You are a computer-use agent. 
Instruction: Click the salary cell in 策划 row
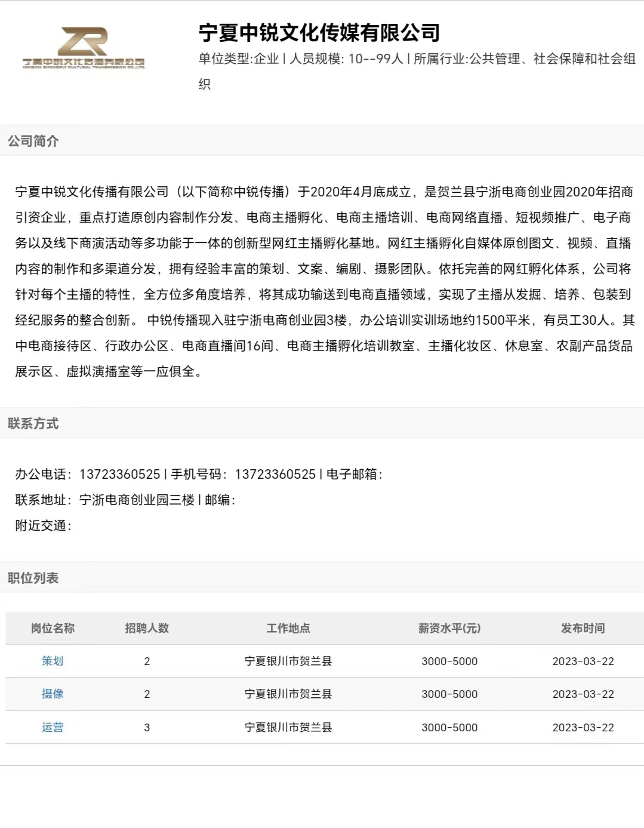449,661
